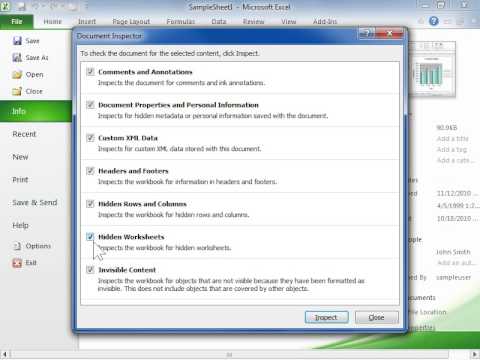This screenshot has height=360, width=480.
Task: Select Info in the backstage sidebar
Action: 36,111
